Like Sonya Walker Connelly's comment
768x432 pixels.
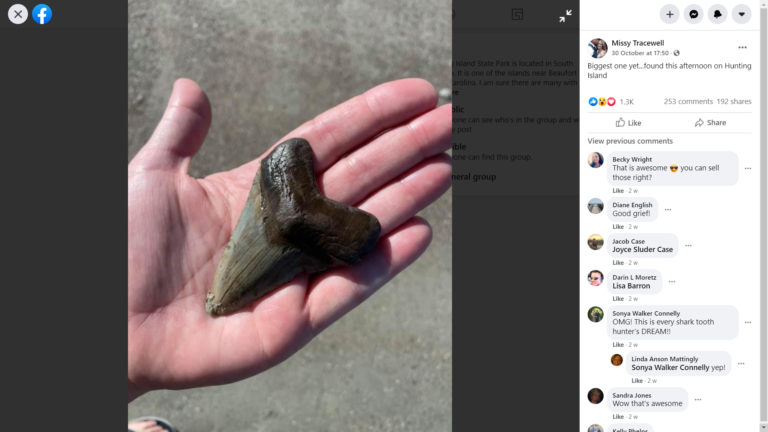click(x=618, y=345)
